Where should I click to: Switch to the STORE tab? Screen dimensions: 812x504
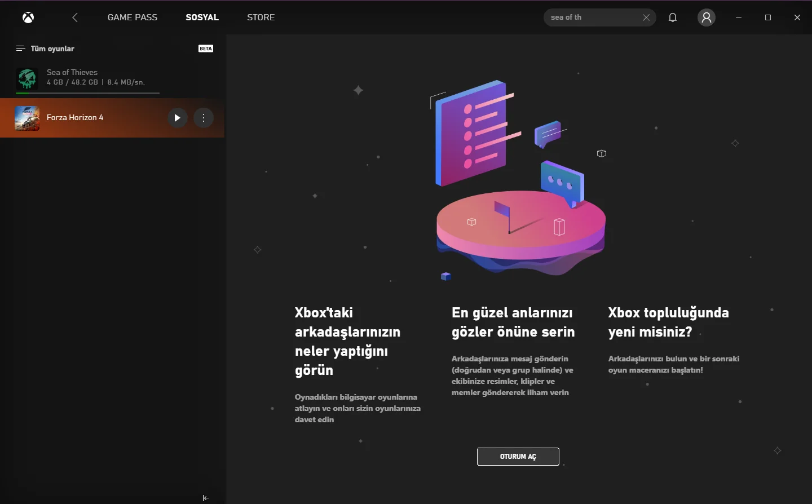[x=261, y=17]
